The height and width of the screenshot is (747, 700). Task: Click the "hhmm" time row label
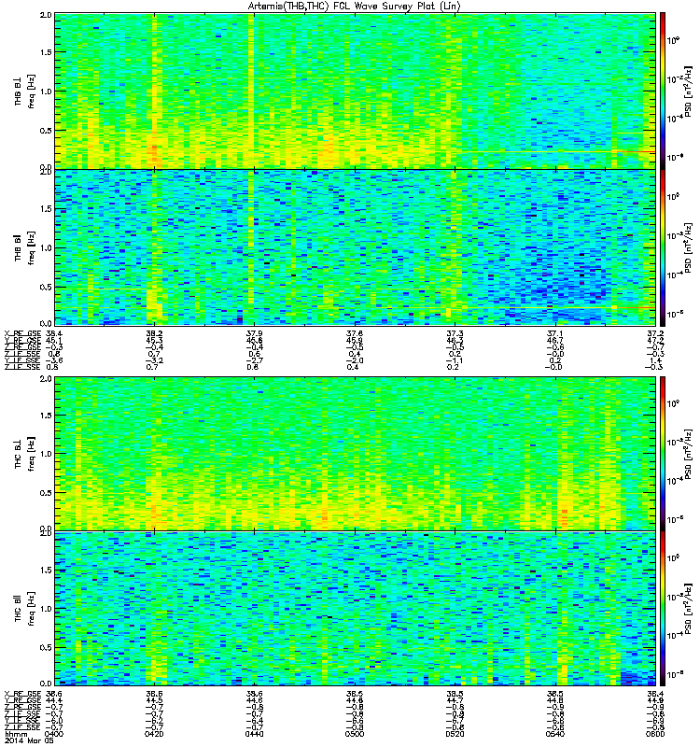click(14, 734)
